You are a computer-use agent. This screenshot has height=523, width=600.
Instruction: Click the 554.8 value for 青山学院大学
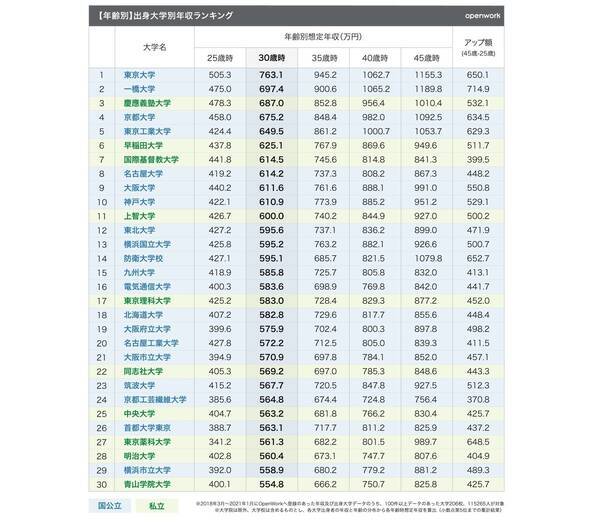(x=271, y=484)
